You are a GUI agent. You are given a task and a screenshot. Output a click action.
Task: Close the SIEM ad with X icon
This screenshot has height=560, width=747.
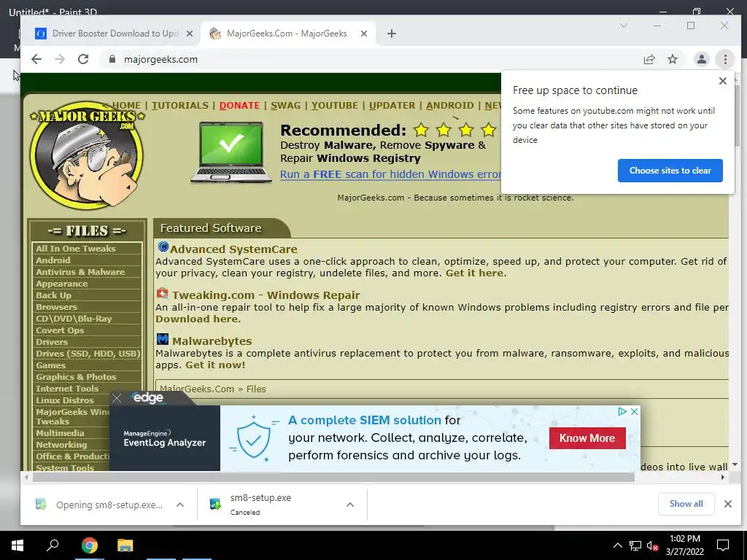(x=634, y=411)
